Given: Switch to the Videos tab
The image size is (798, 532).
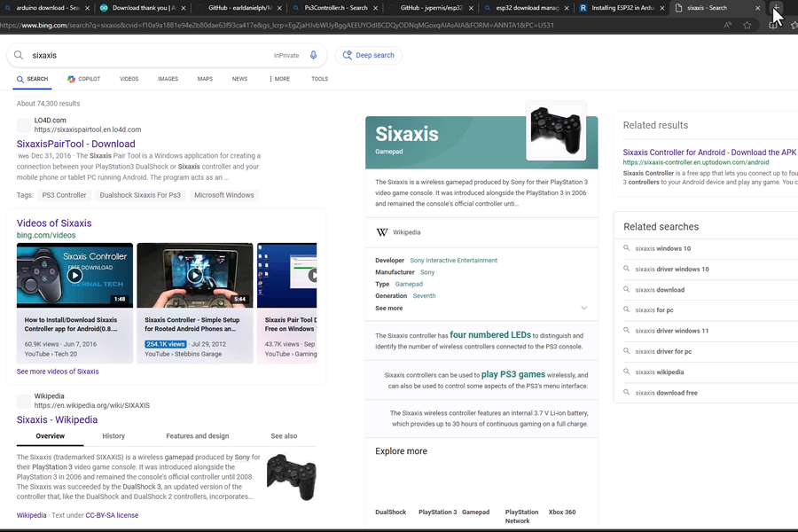Looking at the screenshot, I should [129, 79].
